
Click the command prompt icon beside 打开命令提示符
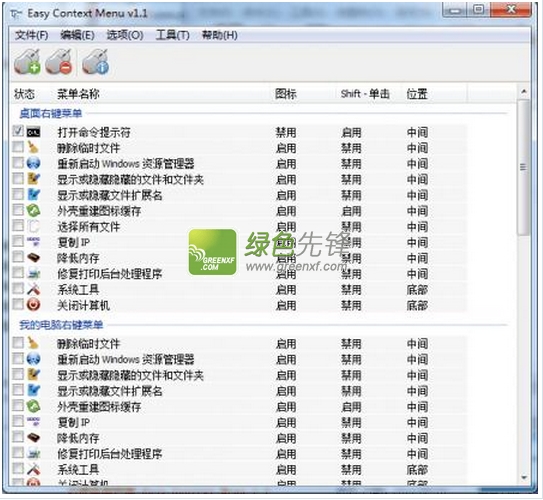34,132
